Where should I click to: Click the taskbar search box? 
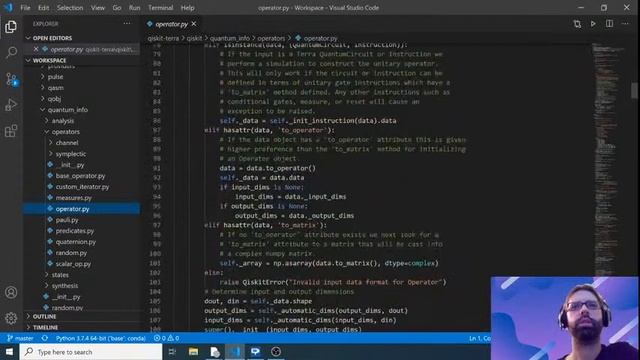pyautogui.click(x=91, y=352)
